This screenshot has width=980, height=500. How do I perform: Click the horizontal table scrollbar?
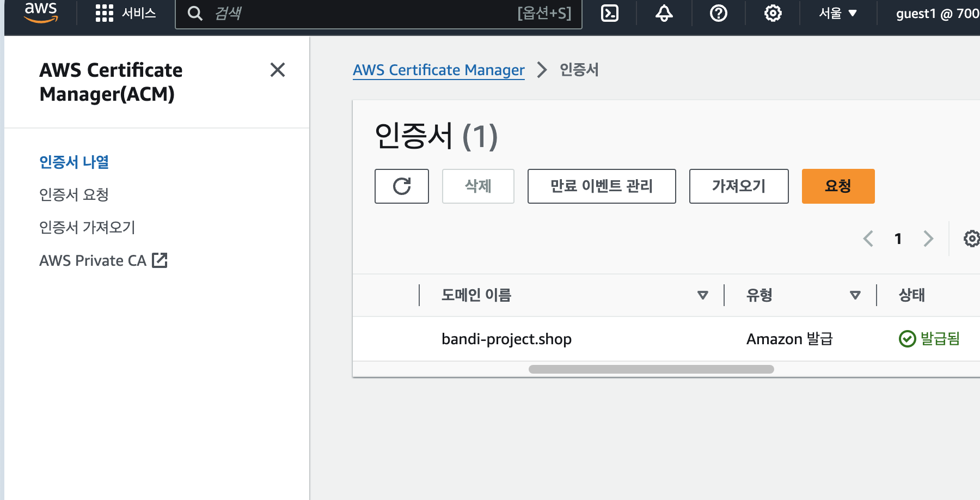pos(651,369)
